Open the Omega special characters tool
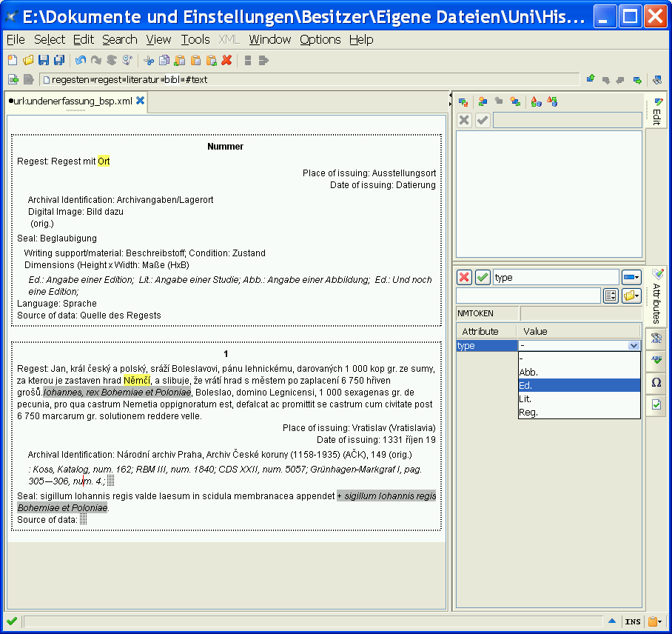672x634 pixels. click(x=656, y=382)
